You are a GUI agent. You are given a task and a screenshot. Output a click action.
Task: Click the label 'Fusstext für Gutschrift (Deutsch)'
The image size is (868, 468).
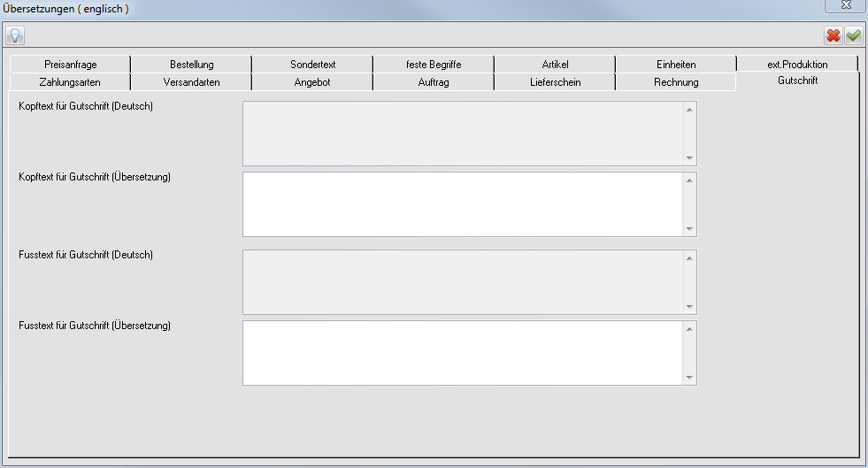[86, 255]
